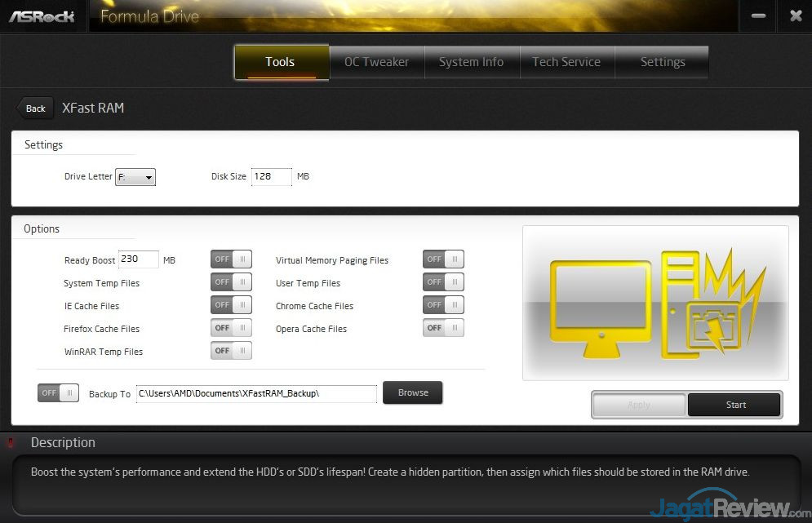
Task: Enable System Temp Files option
Action: 231,281
